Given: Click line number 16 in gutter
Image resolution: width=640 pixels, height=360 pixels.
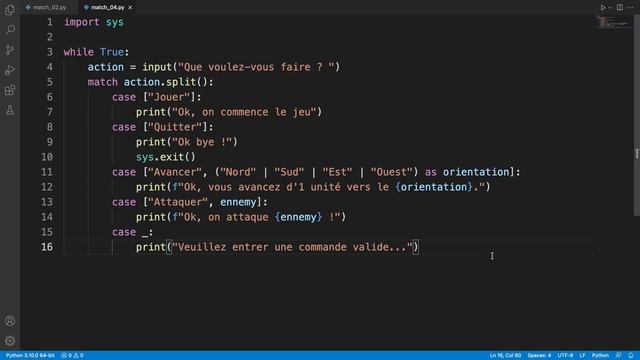Looking at the screenshot, I should (x=47, y=247).
